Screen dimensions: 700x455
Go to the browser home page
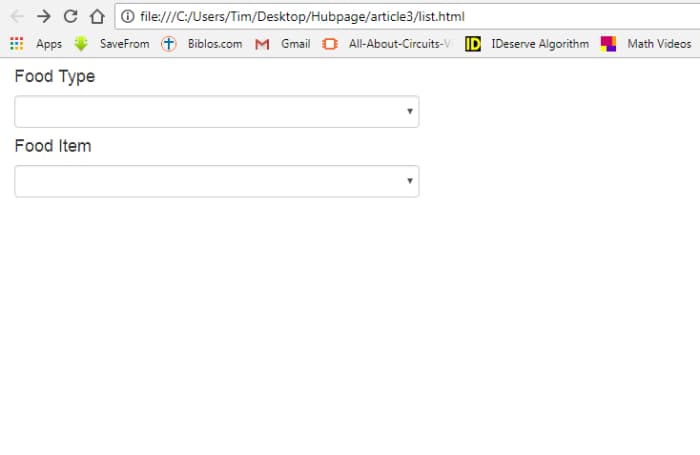(x=97, y=16)
